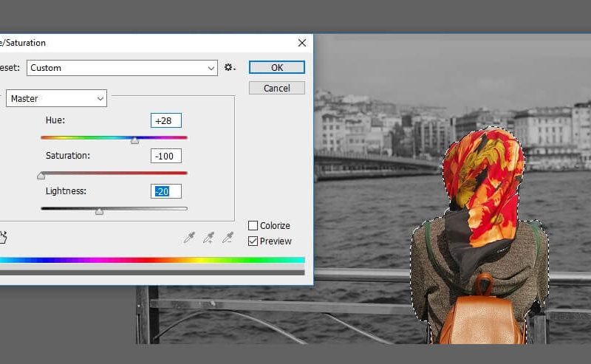Open the Preset dropdown showing Custom
This screenshot has width=591, height=364.
[x=122, y=68]
